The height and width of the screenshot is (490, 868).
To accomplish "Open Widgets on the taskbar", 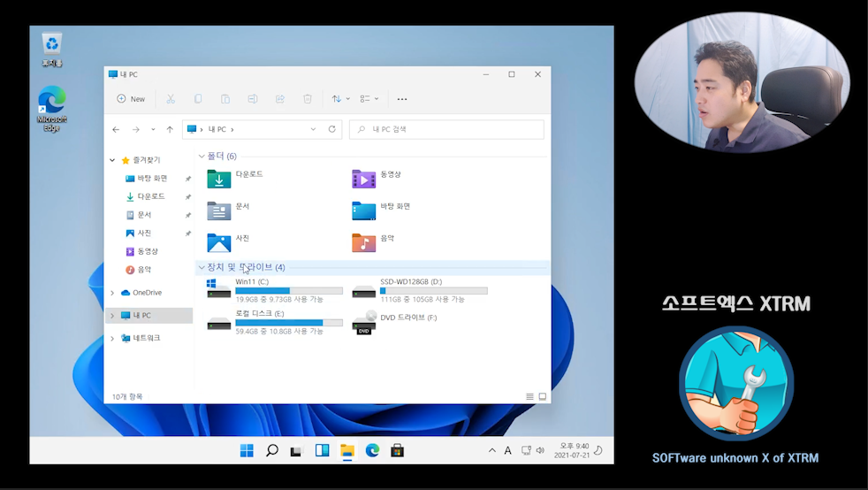I will (322, 451).
